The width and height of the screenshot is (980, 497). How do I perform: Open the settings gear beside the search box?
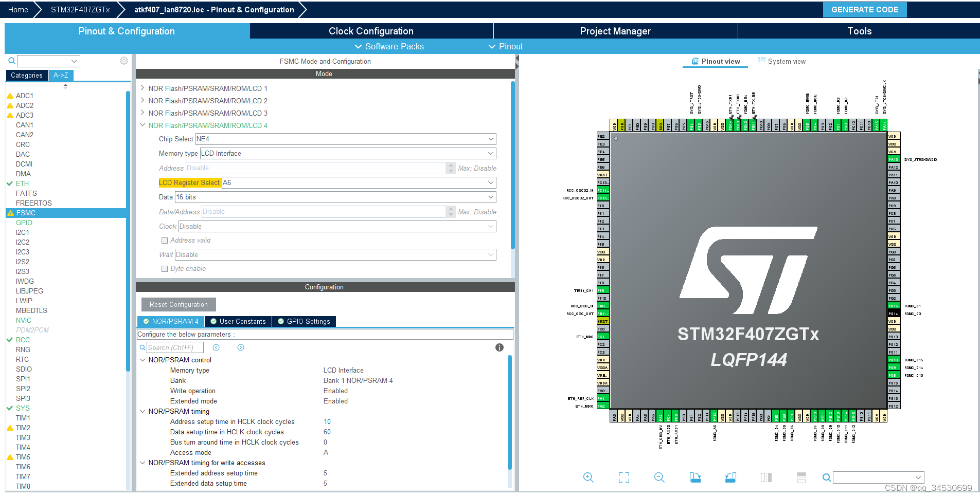click(x=123, y=60)
